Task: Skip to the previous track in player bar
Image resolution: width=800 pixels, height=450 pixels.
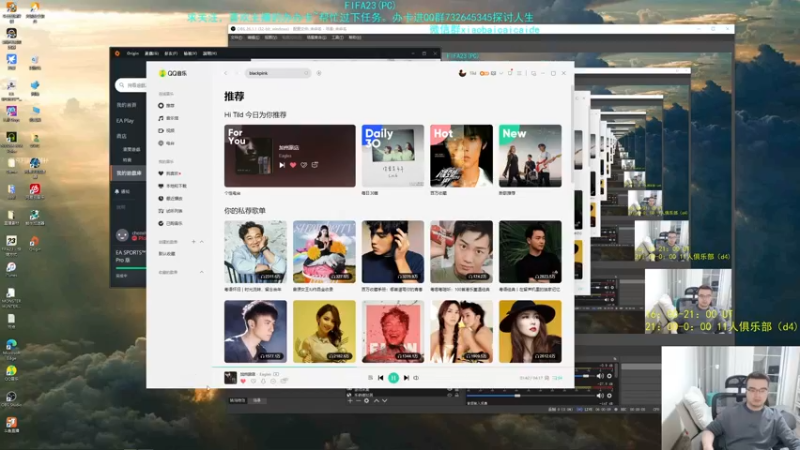Action: coord(381,378)
